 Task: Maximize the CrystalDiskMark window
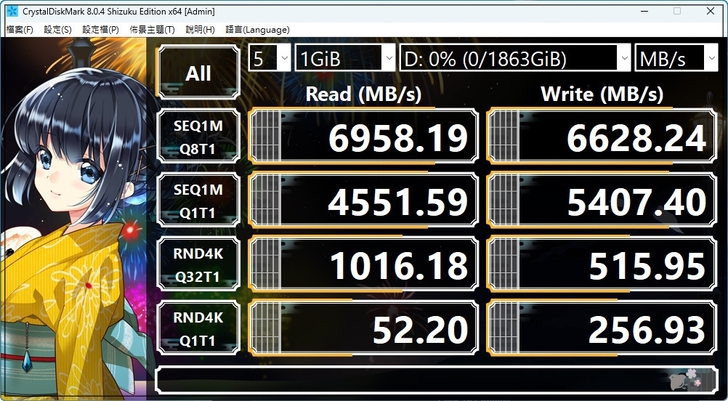pyautogui.click(x=677, y=11)
